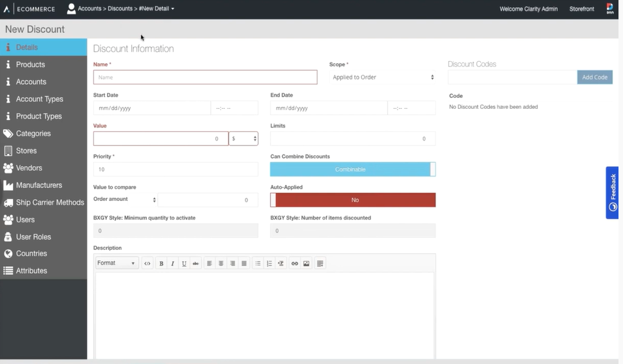Click the tag icon beside Categories
Viewport: 623px width, 364px height.
click(x=8, y=133)
